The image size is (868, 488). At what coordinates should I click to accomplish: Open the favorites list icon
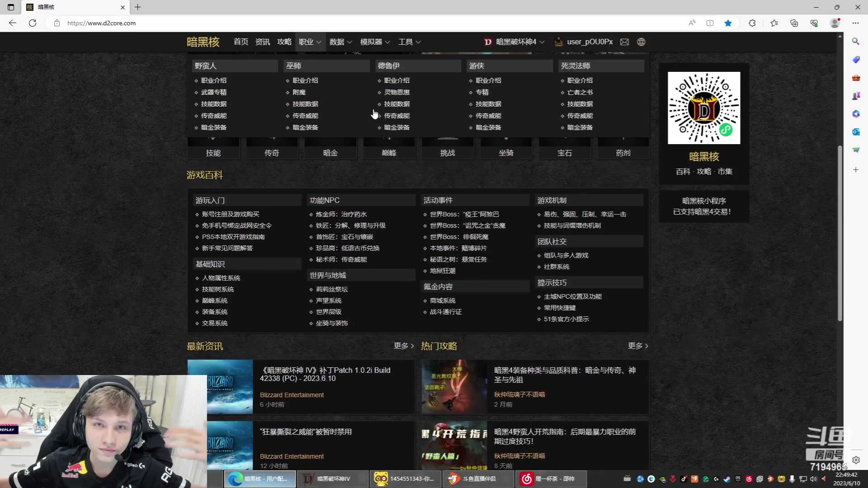pos(774,23)
